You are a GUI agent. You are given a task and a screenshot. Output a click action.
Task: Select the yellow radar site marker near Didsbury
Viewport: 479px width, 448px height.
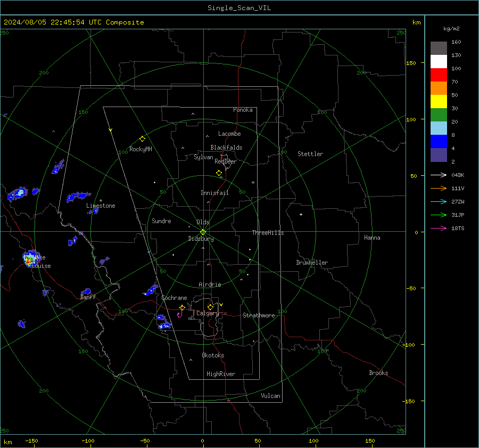203,232
